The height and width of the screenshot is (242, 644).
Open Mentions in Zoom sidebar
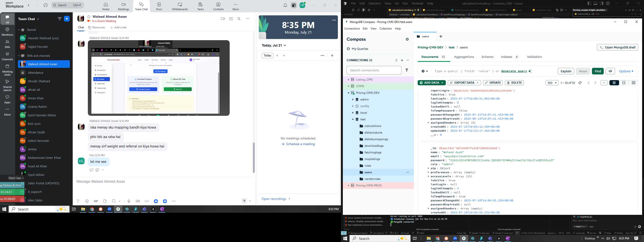[x=7, y=32]
